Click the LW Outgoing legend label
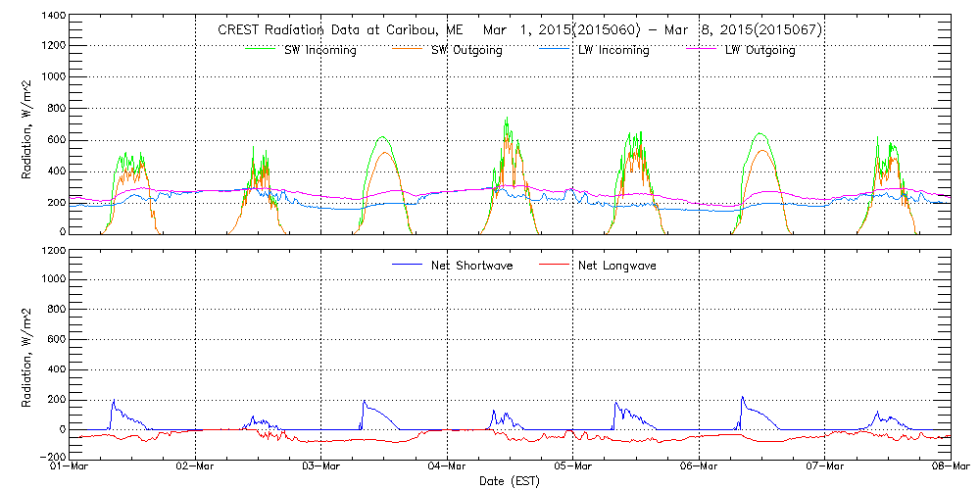 pyautogui.click(x=759, y=50)
